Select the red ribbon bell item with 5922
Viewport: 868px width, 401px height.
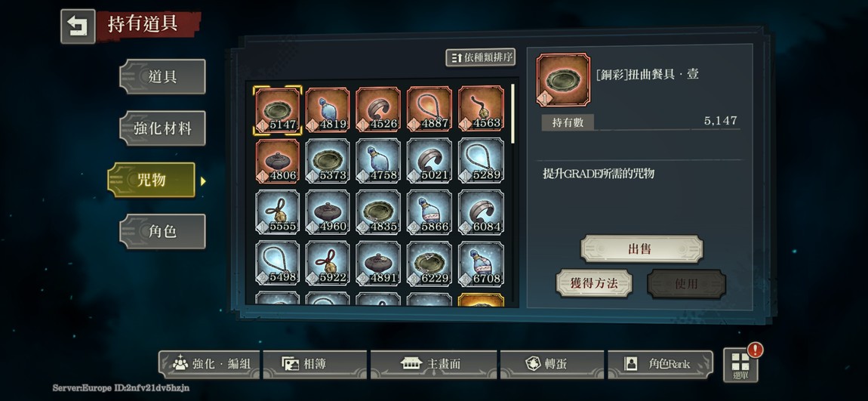click(x=328, y=263)
